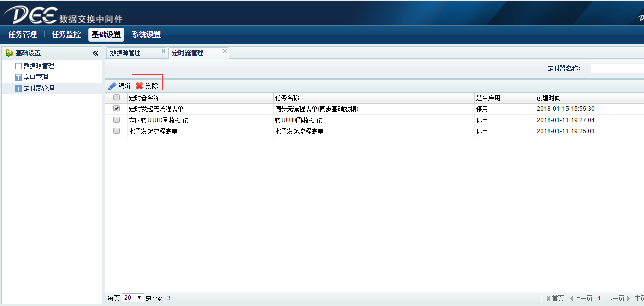Check the 批量发起流程表单 row checkbox

117,131
